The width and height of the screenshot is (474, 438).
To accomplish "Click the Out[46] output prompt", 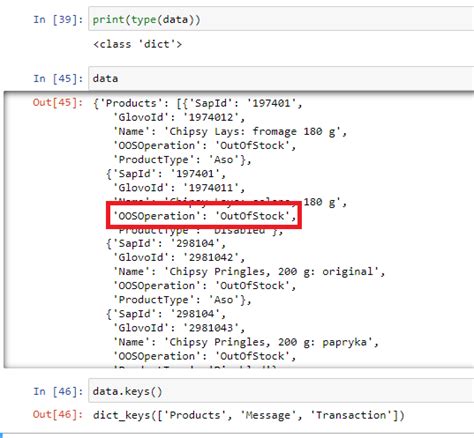I will pyautogui.click(x=57, y=414).
